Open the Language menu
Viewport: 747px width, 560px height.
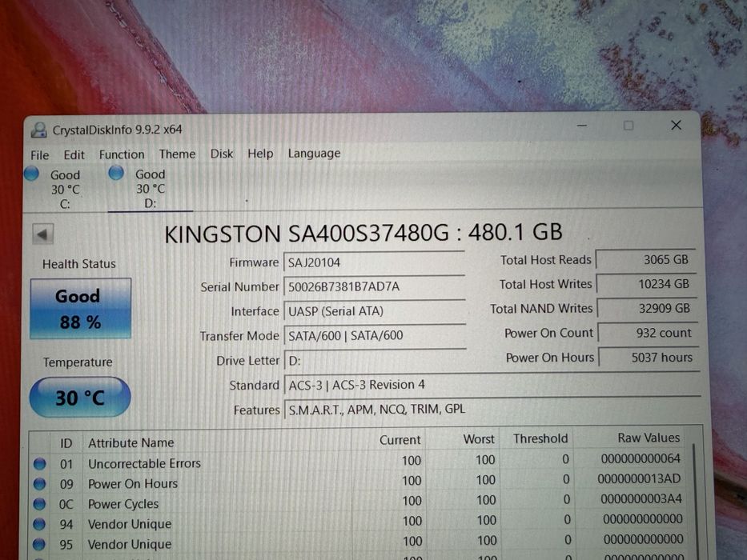click(314, 154)
